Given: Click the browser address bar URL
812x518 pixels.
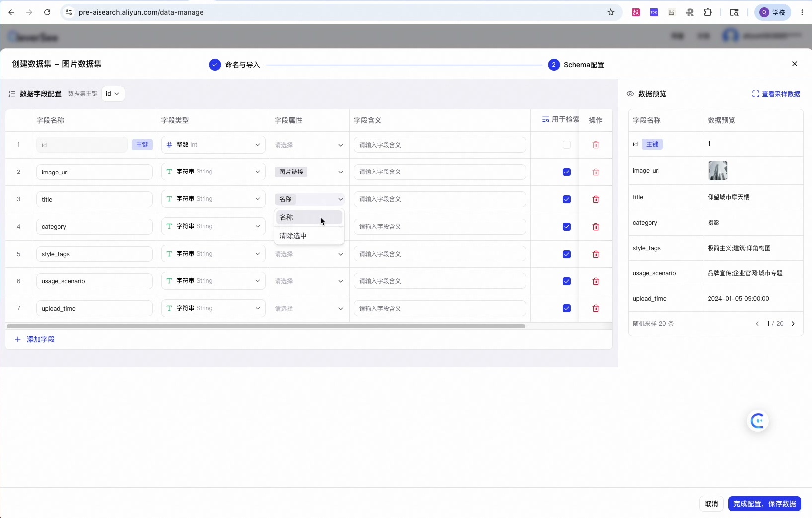Looking at the screenshot, I should (141, 12).
